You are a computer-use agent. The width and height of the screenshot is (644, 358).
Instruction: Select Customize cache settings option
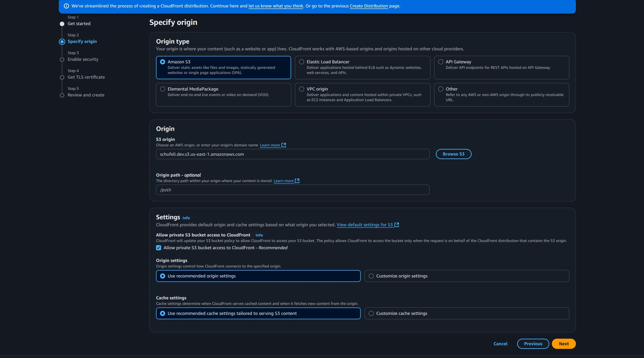[x=371, y=313]
